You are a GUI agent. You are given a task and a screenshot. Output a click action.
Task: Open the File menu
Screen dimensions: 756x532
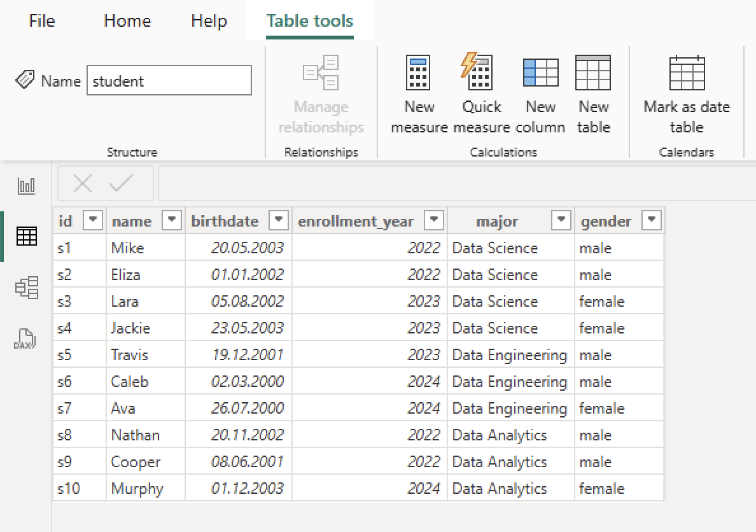(x=42, y=21)
